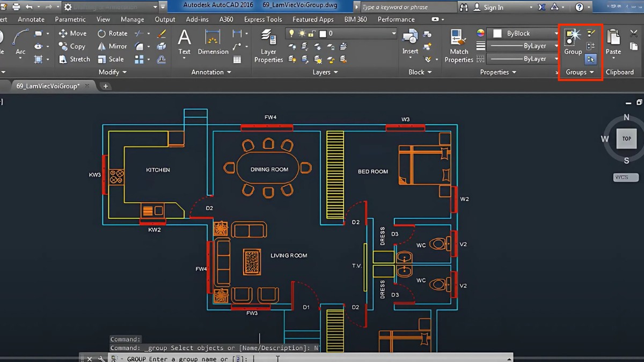
Task: Click the TOP face of ViewCube
Action: [x=626, y=138]
